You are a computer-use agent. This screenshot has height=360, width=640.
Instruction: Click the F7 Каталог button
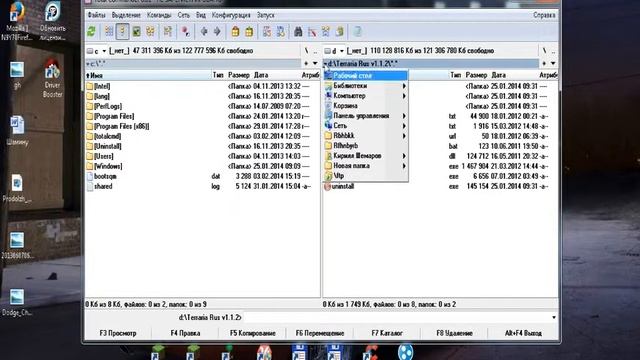click(387, 333)
